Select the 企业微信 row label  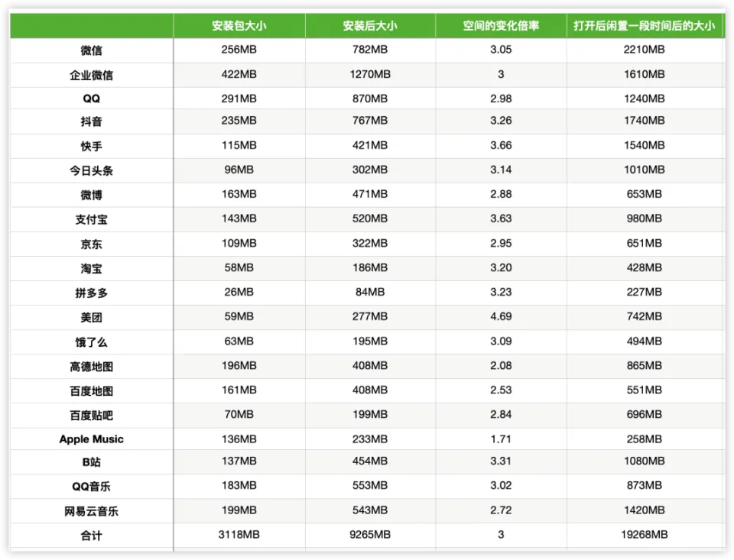coord(91,75)
